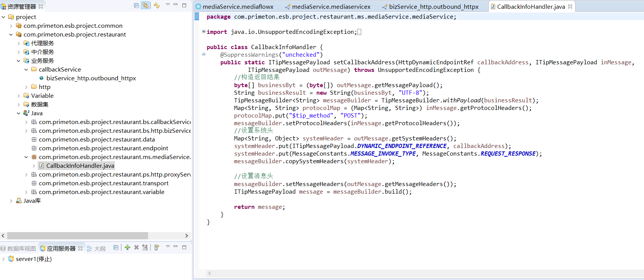644x280 pixels.
Task: Click collapse all icon in 应用服务器 panel
Action: pyautogui.click(x=116, y=247)
